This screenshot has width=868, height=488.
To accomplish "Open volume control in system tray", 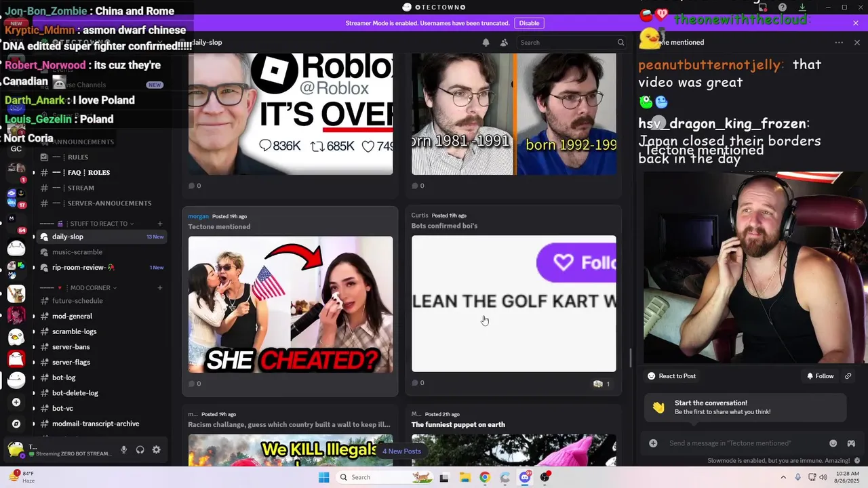I will (x=823, y=477).
